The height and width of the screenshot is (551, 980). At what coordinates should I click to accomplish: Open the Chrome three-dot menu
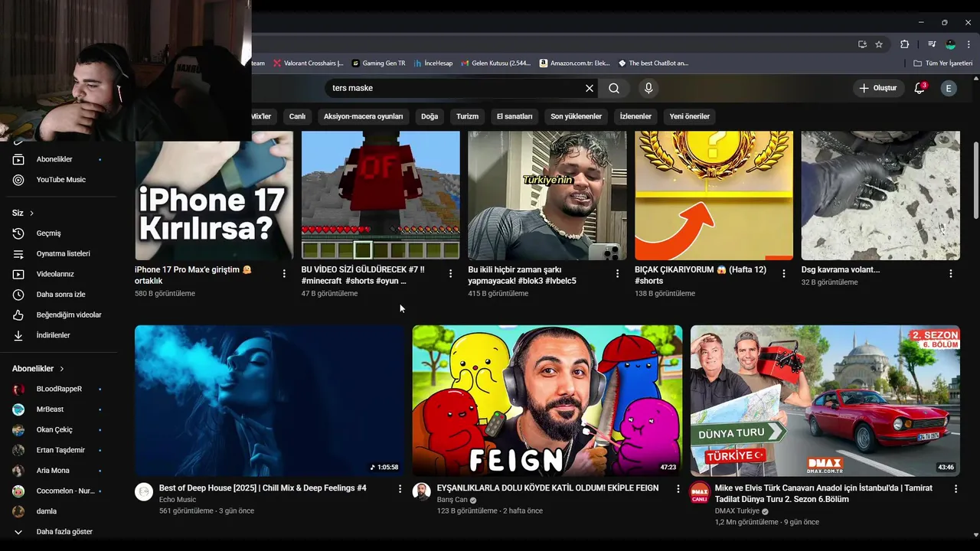[969, 44]
